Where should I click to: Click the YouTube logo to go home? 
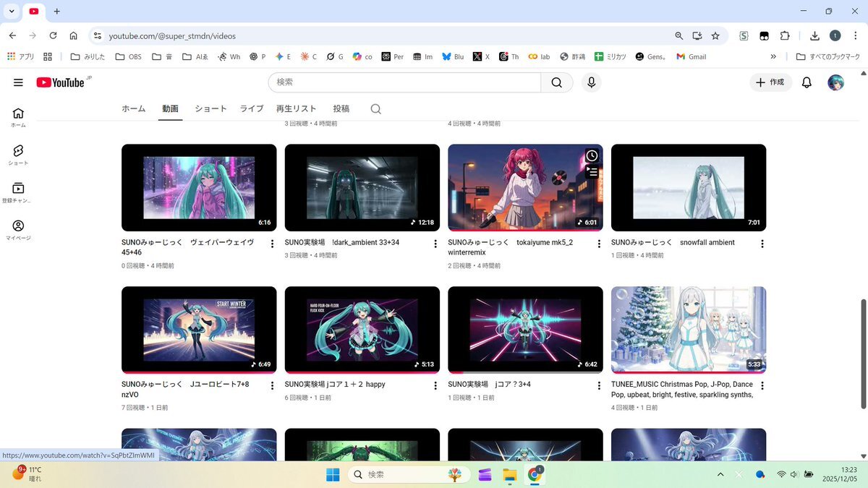click(x=61, y=82)
